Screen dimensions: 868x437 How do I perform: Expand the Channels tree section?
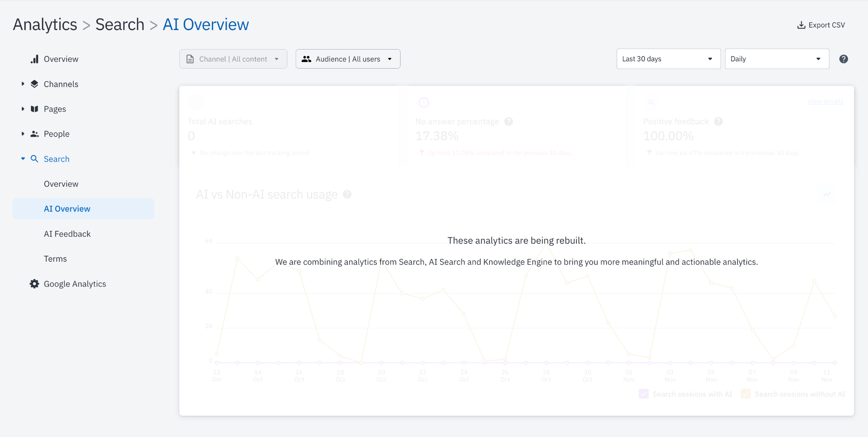tap(23, 84)
